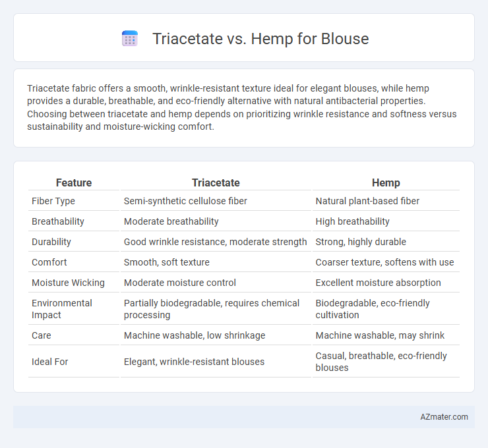Click 'Casual, breathable, eco-friendly blouses' cell
Screen dimensions: 488x448
[381, 362]
